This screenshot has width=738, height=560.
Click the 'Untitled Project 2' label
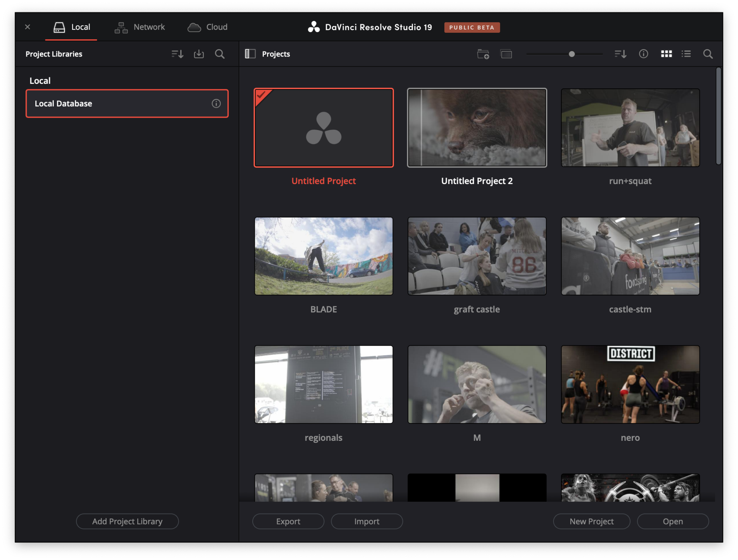tap(477, 181)
